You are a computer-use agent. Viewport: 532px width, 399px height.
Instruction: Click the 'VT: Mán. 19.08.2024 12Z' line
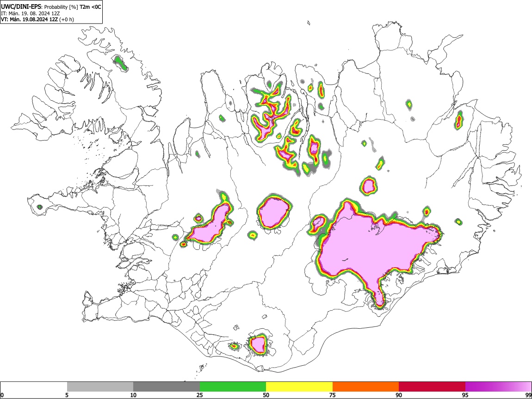click(30, 19)
